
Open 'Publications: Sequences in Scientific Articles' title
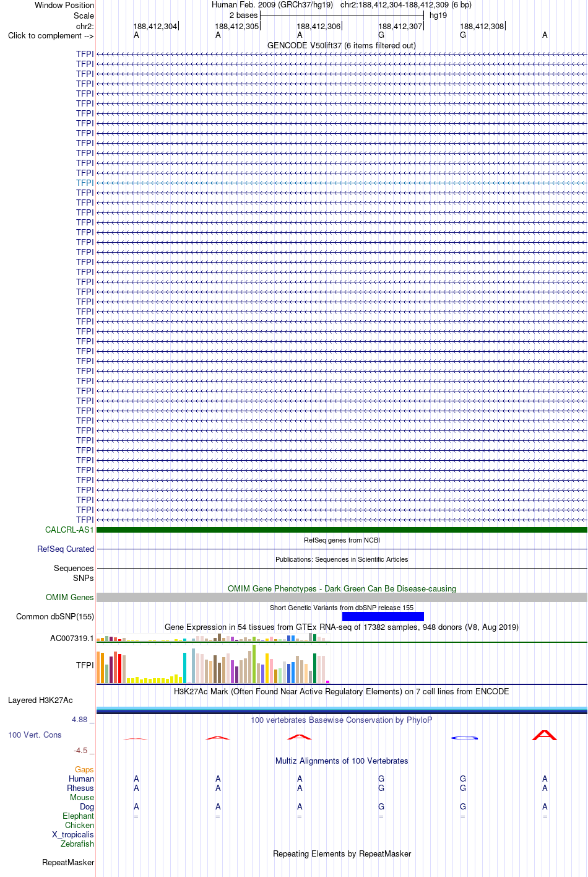[x=342, y=559]
